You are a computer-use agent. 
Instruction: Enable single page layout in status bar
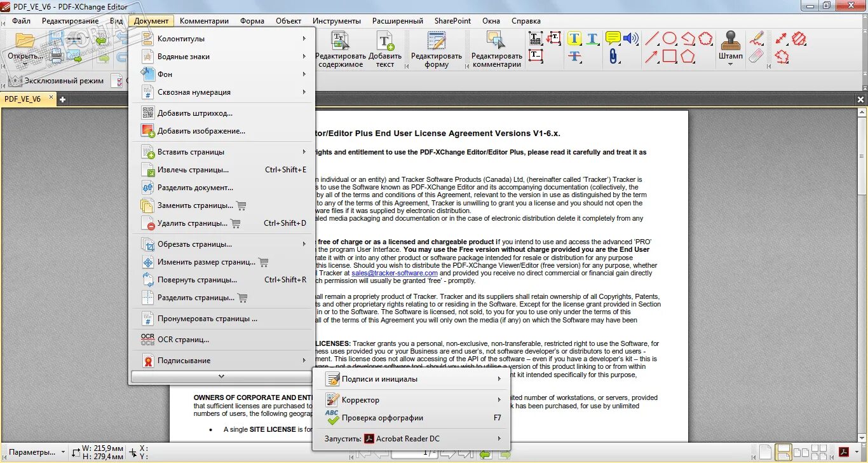pyautogui.click(x=766, y=452)
